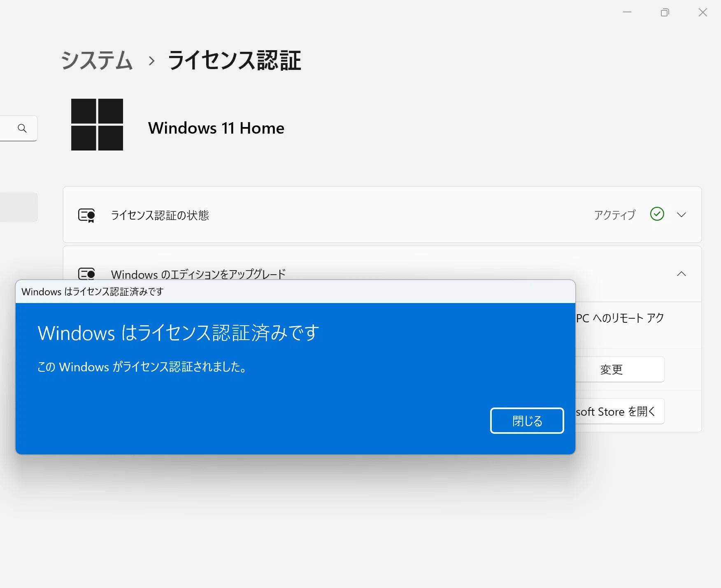Click the Windows のエディションをアップグレード label
Viewport: 721px width, 588px height.
[198, 274]
